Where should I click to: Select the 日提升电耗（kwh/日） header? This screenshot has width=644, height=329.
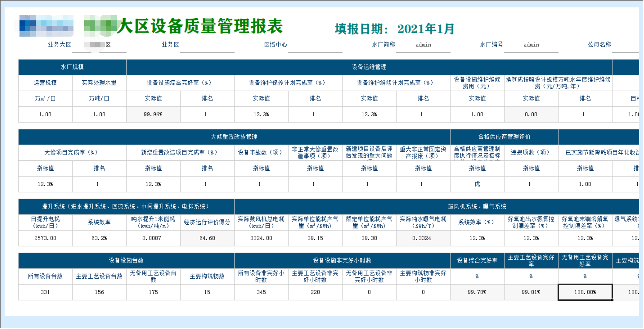[x=45, y=222]
